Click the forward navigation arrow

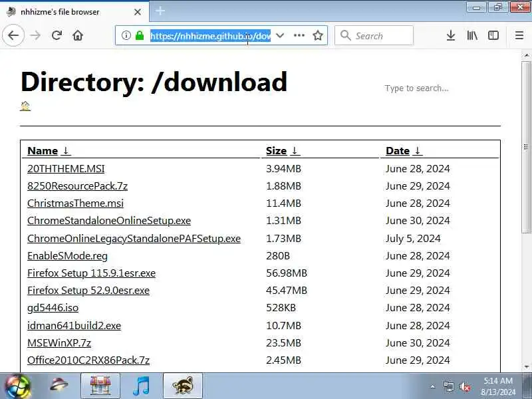coord(35,35)
